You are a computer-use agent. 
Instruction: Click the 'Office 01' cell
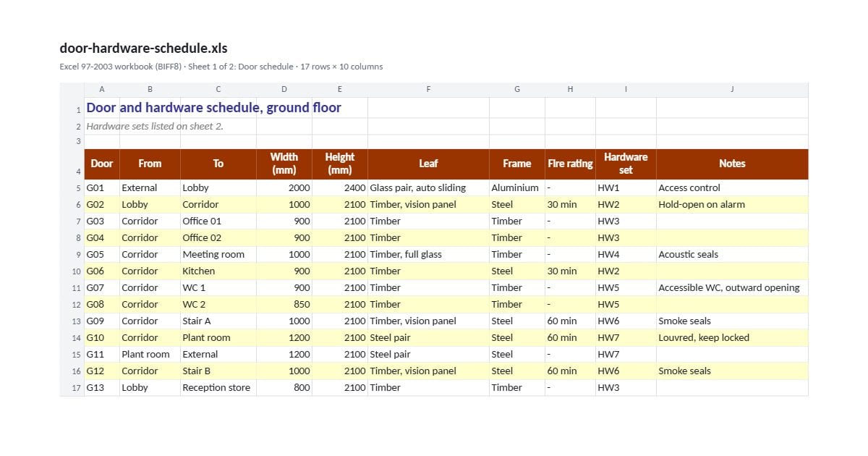(218, 221)
